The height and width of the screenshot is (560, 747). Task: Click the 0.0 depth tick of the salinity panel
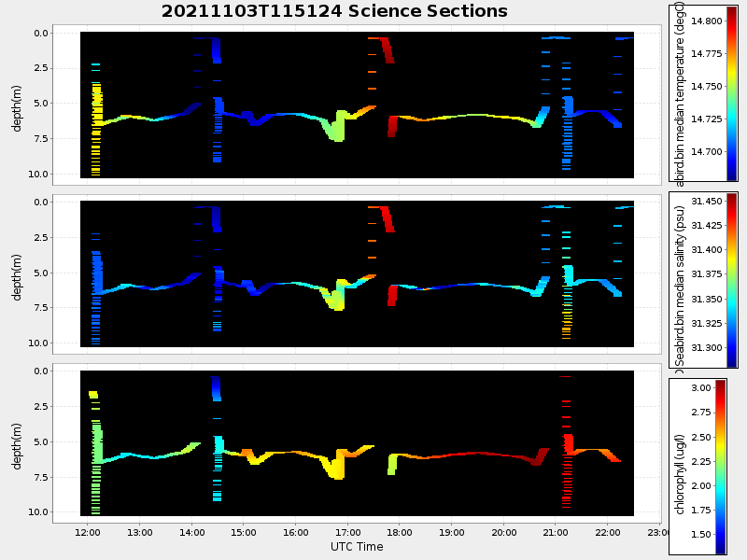(41, 203)
